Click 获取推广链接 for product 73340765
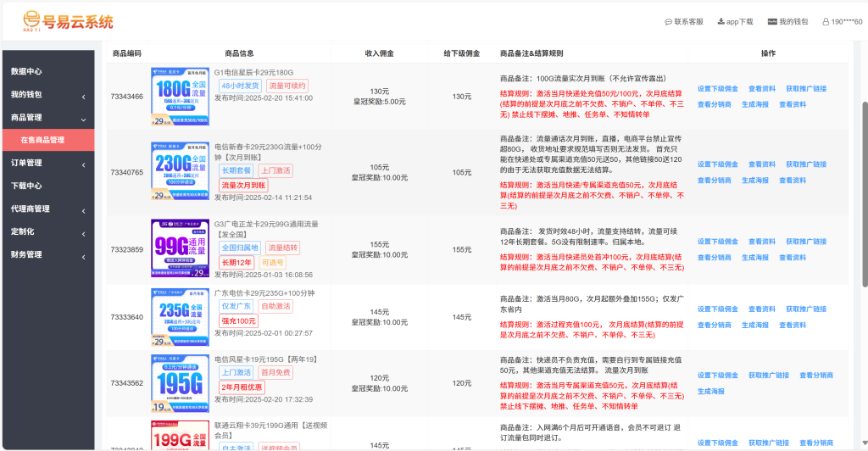 tap(805, 164)
